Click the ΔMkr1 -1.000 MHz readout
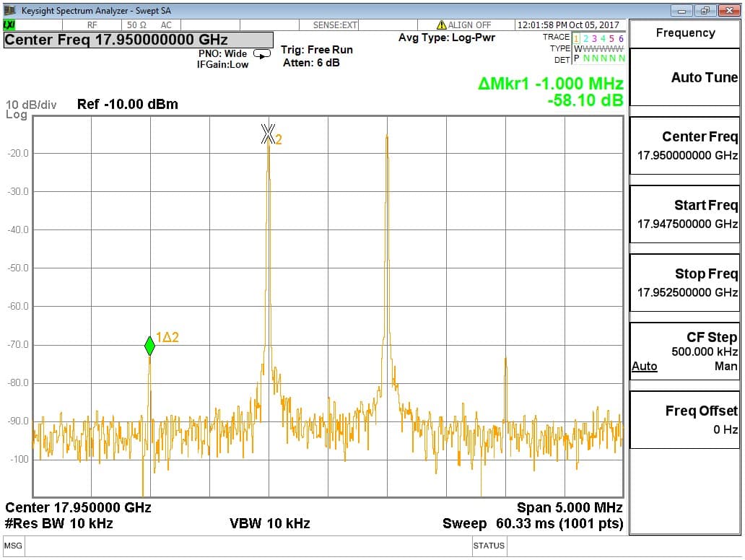The image size is (745, 560). pyautogui.click(x=550, y=84)
